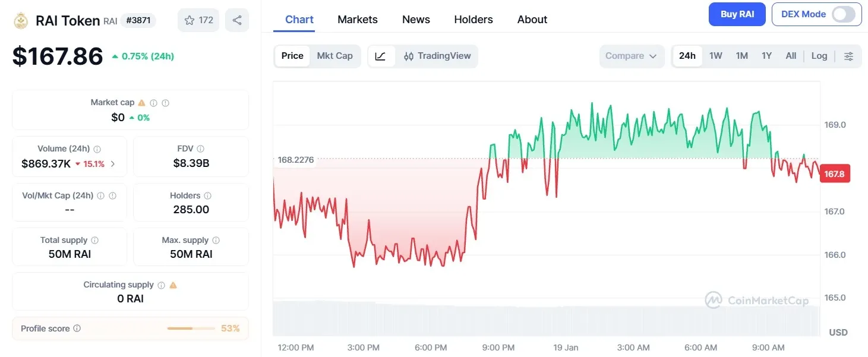
Task: Click the RAI Token logo
Action: (x=20, y=20)
